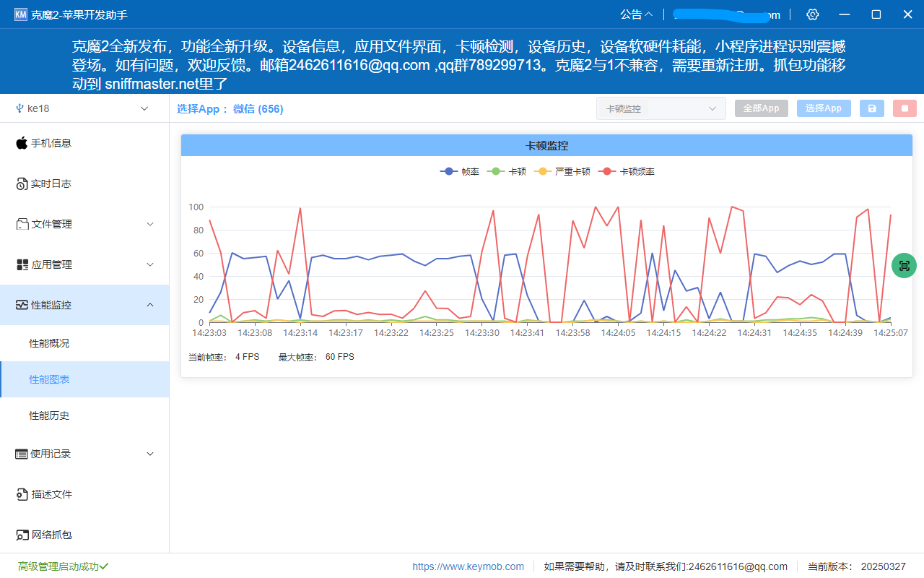Click the 卡顿监控 chart title bar
The width and height of the screenshot is (924, 578).
546,145
